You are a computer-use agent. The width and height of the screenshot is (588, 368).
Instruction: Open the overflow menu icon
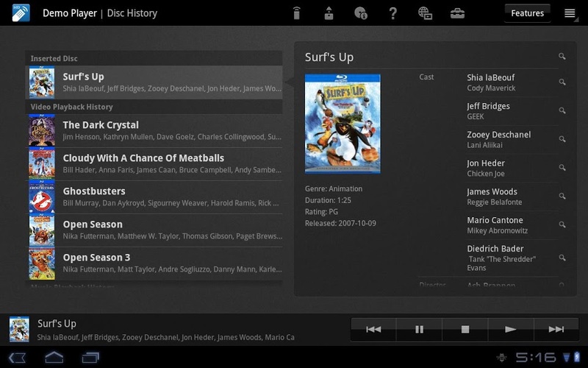[x=570, y=13]
